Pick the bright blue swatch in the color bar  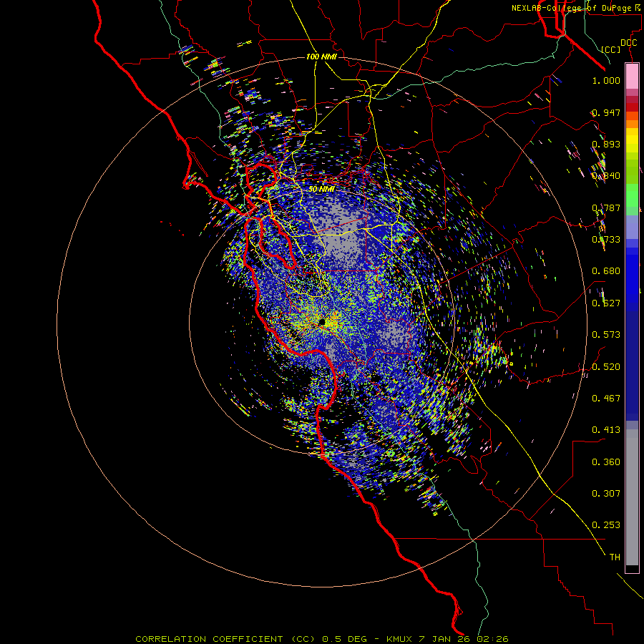632,275
